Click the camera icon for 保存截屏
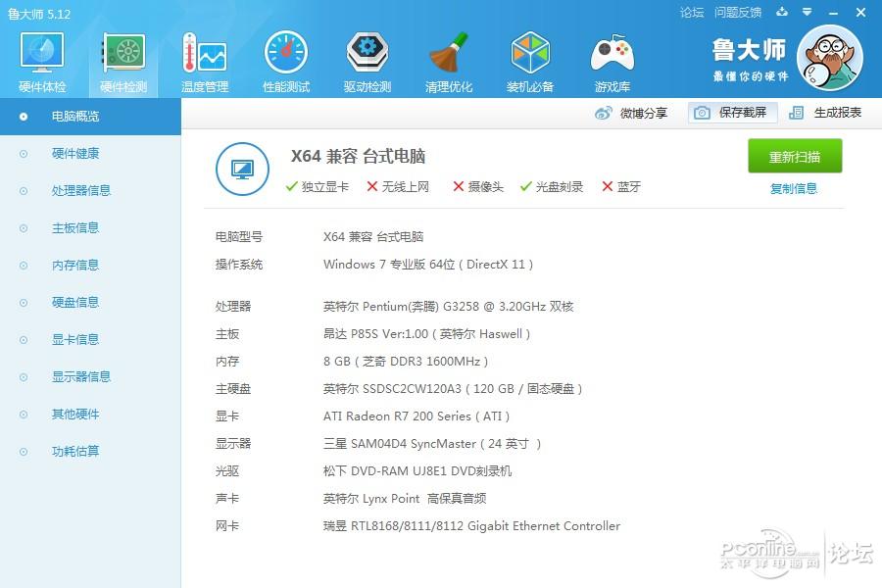This screenshot has width=882, height=588. pyautogui.click(x=702, y=113)
